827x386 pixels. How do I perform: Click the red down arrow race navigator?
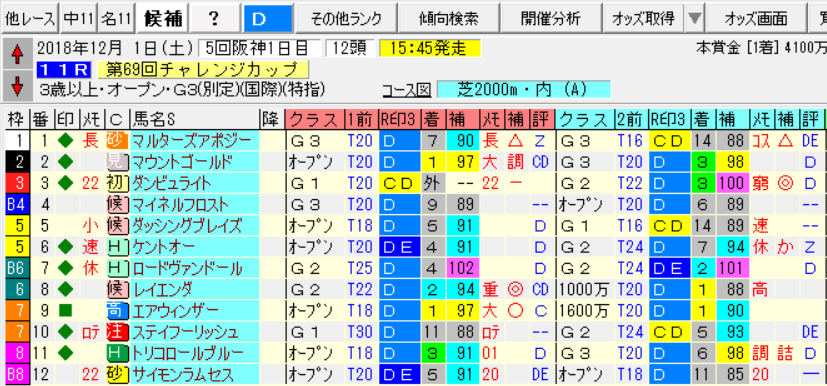point(18,86)
